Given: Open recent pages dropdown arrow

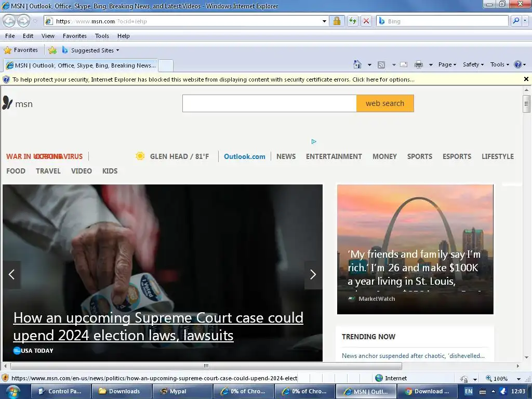Looking at the screenshot, I should (x=35, y=21).
